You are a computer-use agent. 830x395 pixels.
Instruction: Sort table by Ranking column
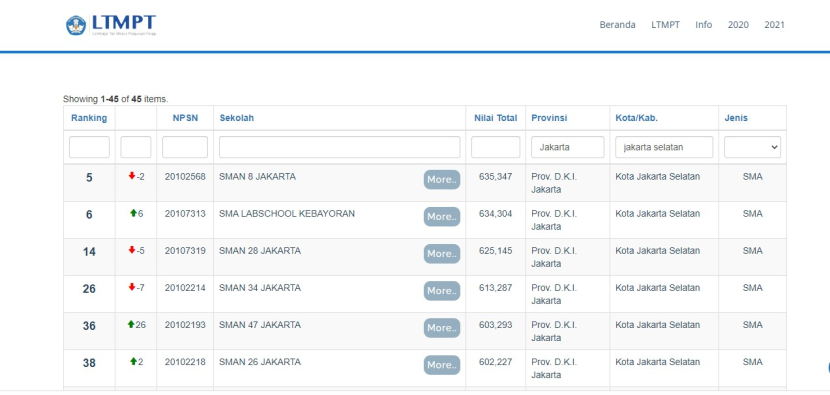[x=89, y=118]
